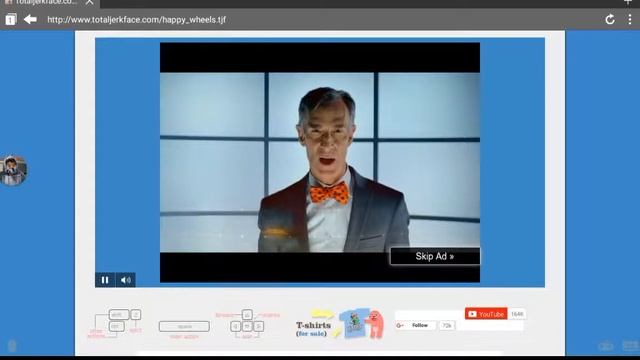
Task: Open the browser three-dot menu
Action: coord(630,19)
